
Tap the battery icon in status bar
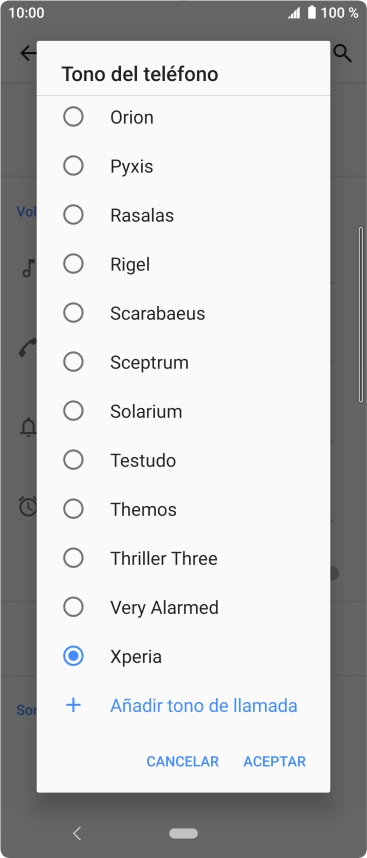(x=312, y=12)
